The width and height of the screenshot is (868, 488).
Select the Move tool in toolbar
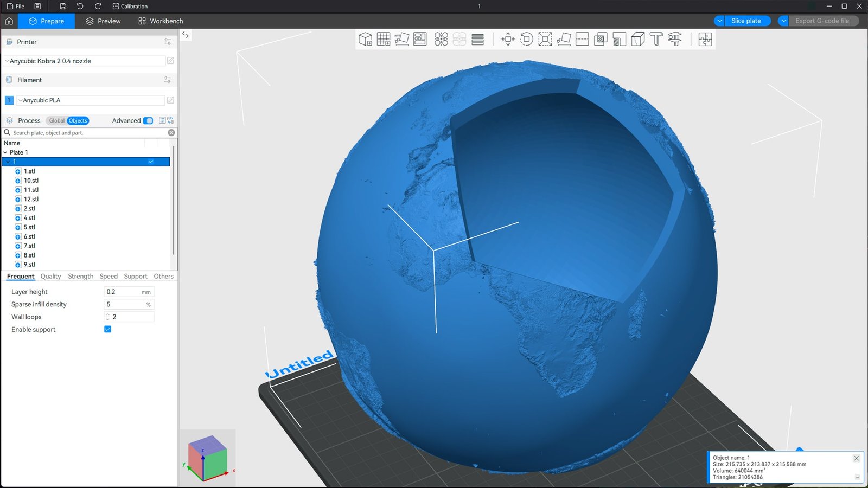point(508,39)
